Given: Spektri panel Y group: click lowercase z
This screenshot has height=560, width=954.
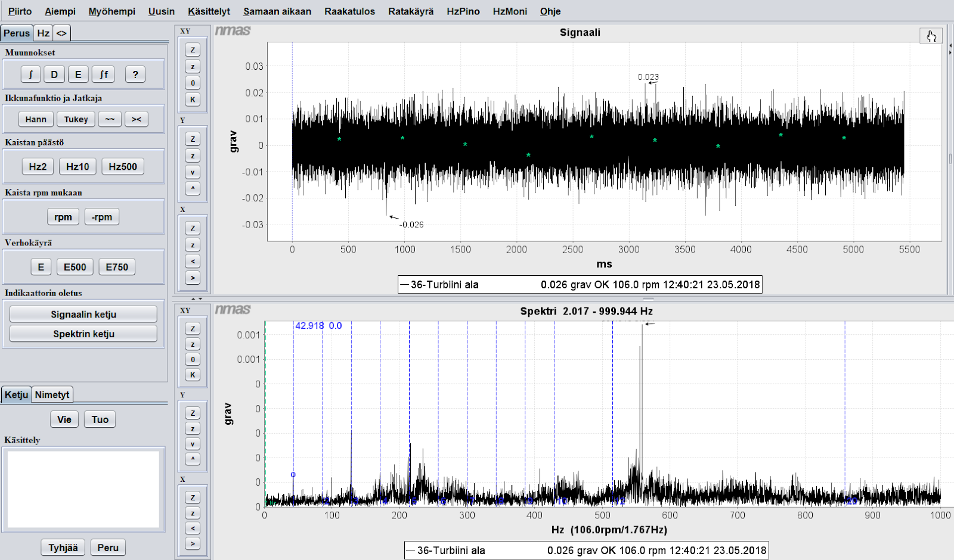Looking at the screenshot, I should (193, 428).
